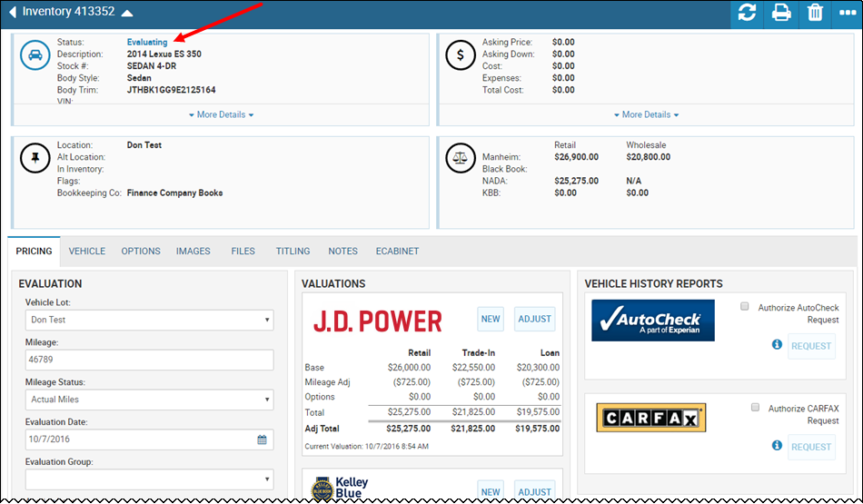Open the Vehicle Lot dropdown

point(149,320)
